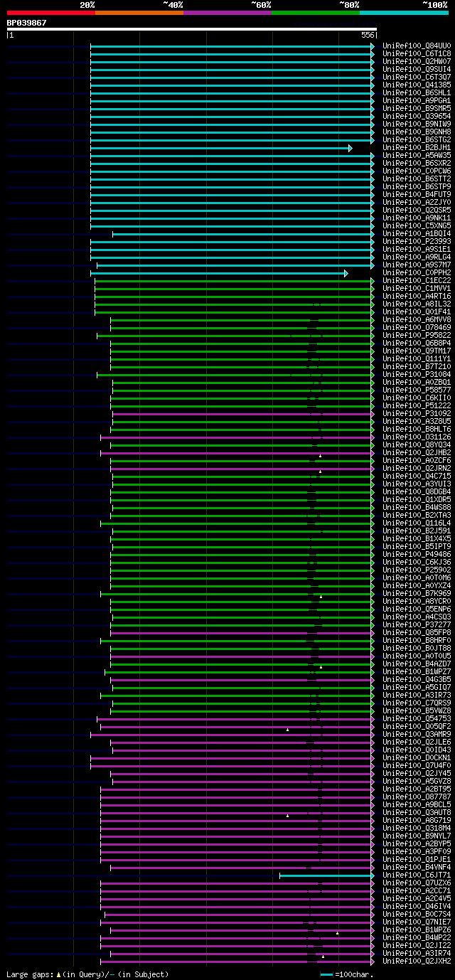Screen dimensions: 455x980
Task: Select hit label UniRef100_Q2JRN2
Action: point(417,468)
